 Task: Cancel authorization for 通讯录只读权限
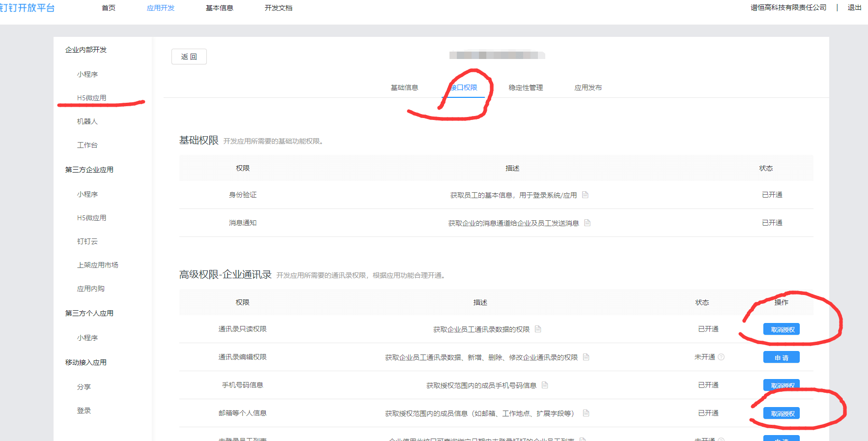tap(781, 329)
